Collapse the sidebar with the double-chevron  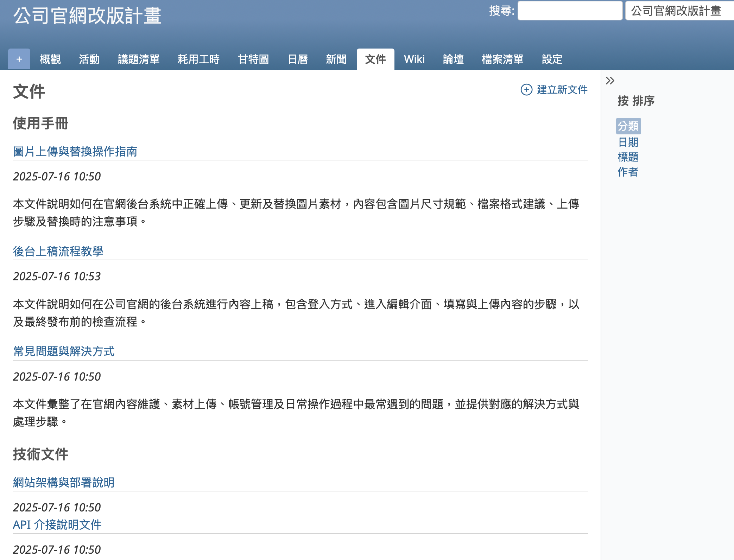click(610, 81)
